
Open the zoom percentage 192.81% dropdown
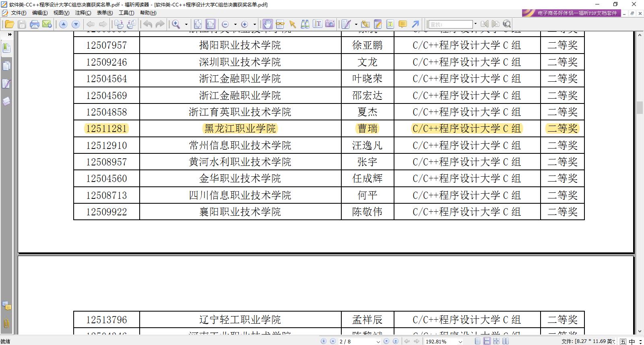460,341
